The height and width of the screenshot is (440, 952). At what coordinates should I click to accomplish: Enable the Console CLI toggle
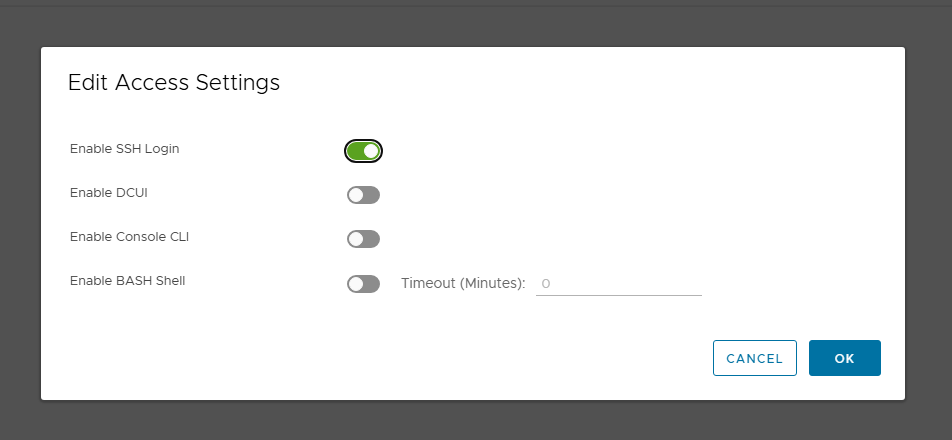[363, 239]
